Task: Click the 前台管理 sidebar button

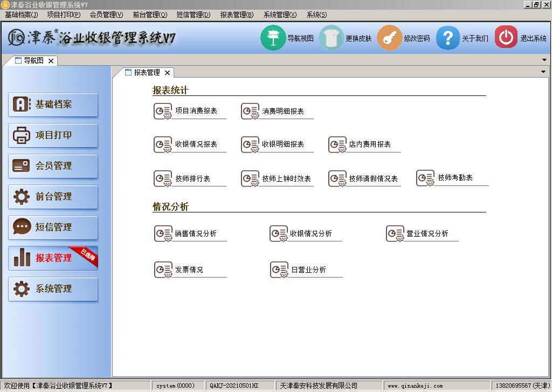Action: [x=53, y=197]
